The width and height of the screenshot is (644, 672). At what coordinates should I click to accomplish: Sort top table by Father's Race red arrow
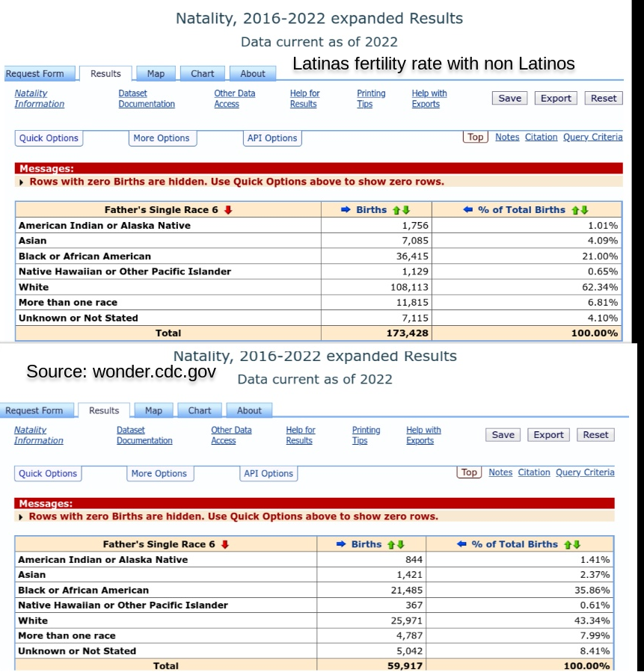coord(228,210)
